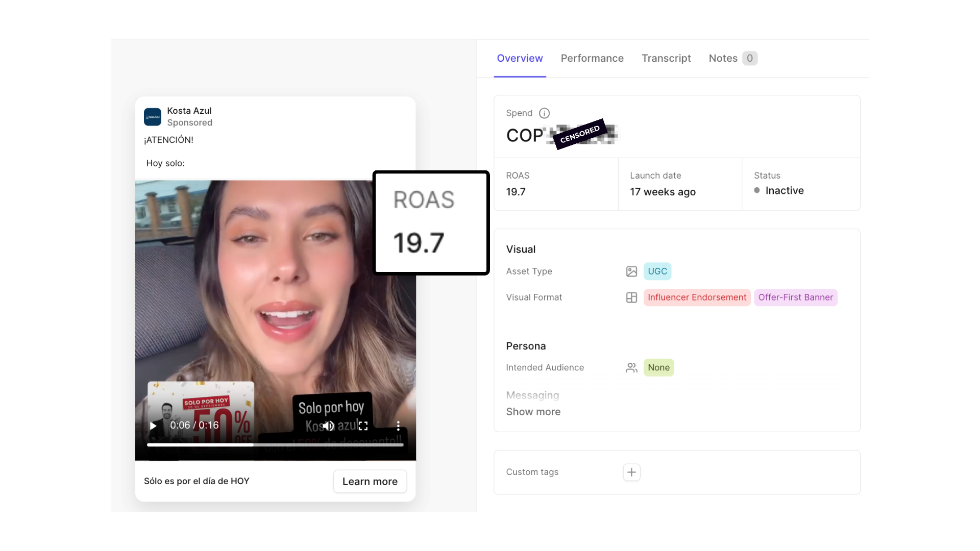Click the '17 weeks ago' launch date
The height and width of the screenshot is (551, 980).
(663, 192)
